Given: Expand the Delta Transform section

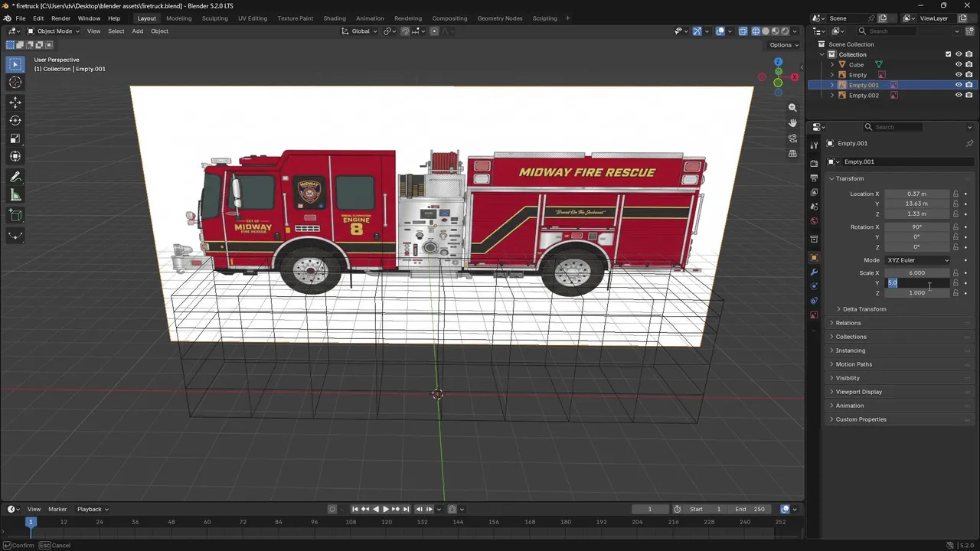Looking at the screenshot, I should (x=864, y=309).
